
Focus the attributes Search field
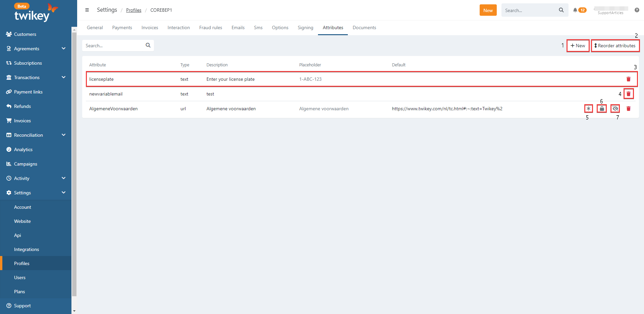click(113, 46)
